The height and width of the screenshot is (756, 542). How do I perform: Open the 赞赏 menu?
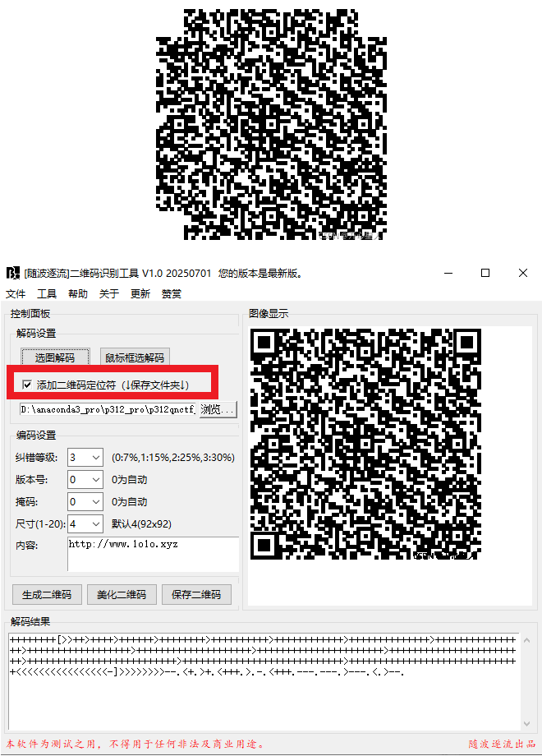[172, 293]
